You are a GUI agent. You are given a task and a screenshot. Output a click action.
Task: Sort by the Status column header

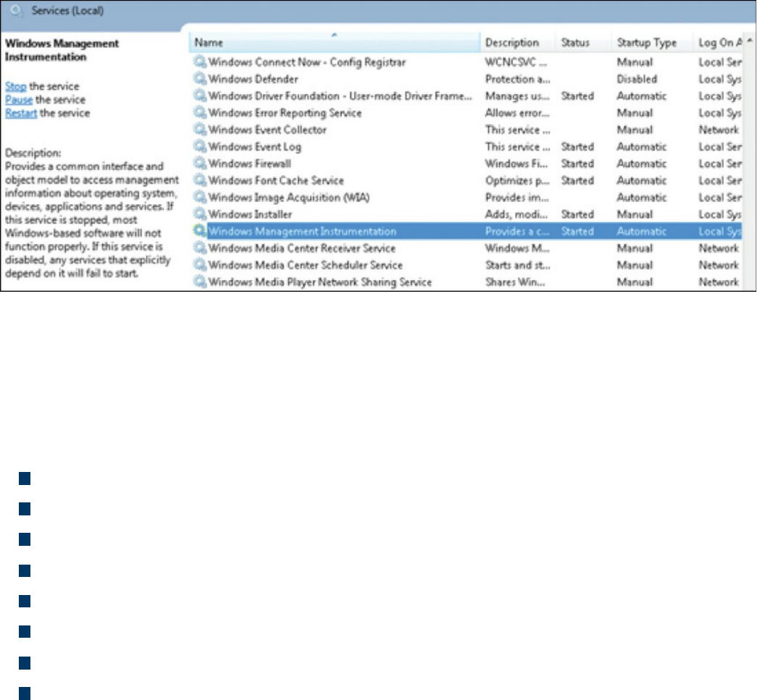click(x=583, y=43)
